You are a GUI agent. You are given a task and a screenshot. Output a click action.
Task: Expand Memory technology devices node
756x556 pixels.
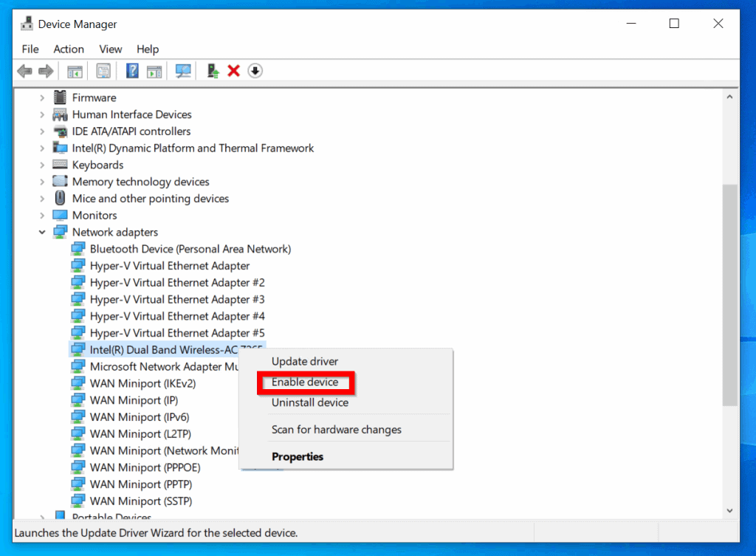coord(42,182)
